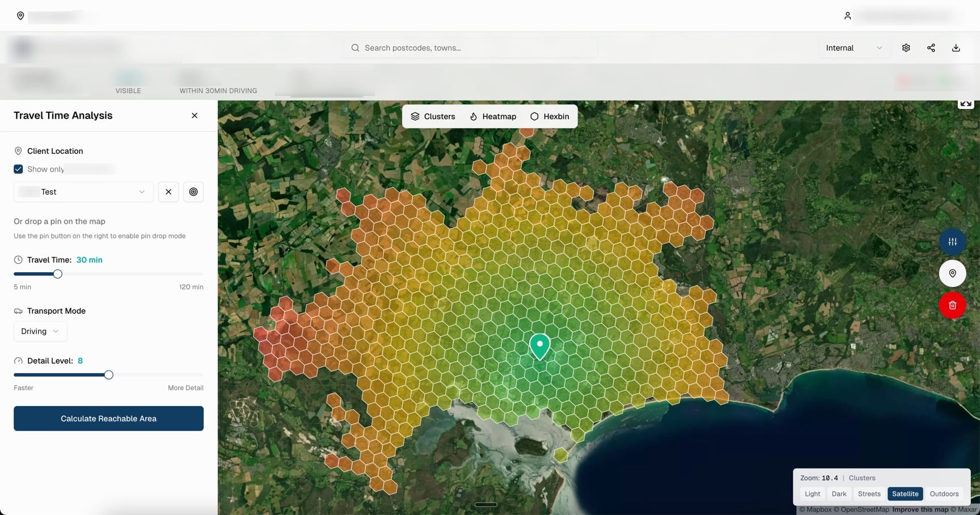
Task: Switch map view to Clusters
Action: [x=433, y=116]
